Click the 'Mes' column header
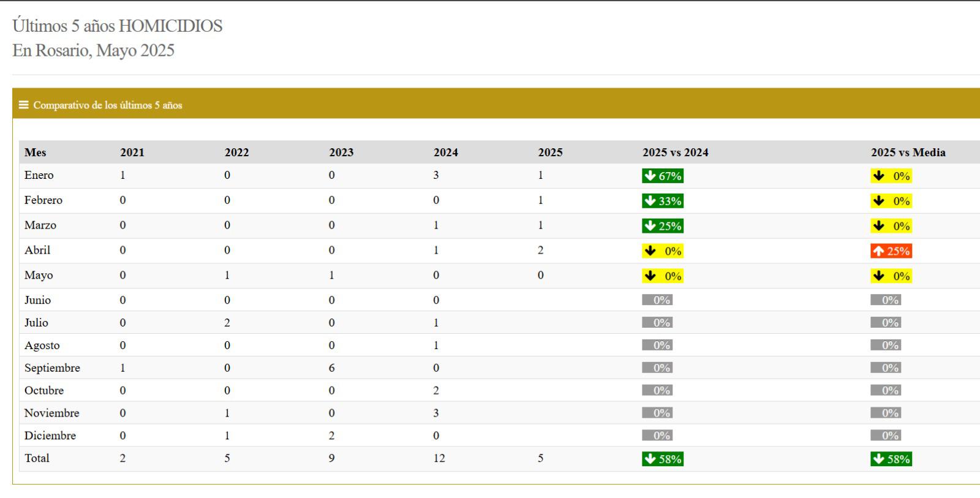 point(36,153)
